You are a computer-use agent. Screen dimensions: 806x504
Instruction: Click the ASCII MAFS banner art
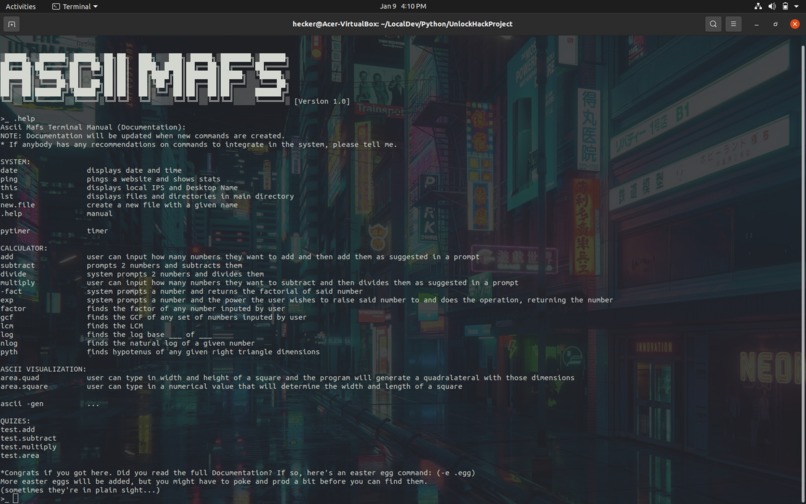click(144, 77)
